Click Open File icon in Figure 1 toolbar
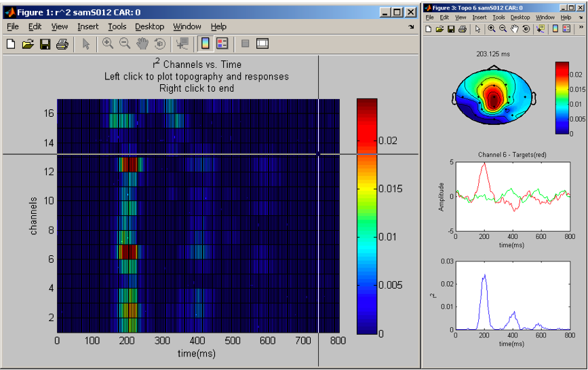Screen dimensions: 588x370 (x=28, y=44)
